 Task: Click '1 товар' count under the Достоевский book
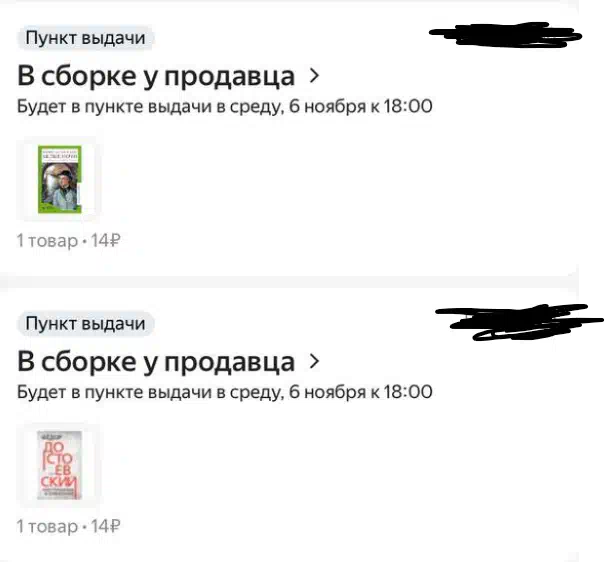click(47, 526)
